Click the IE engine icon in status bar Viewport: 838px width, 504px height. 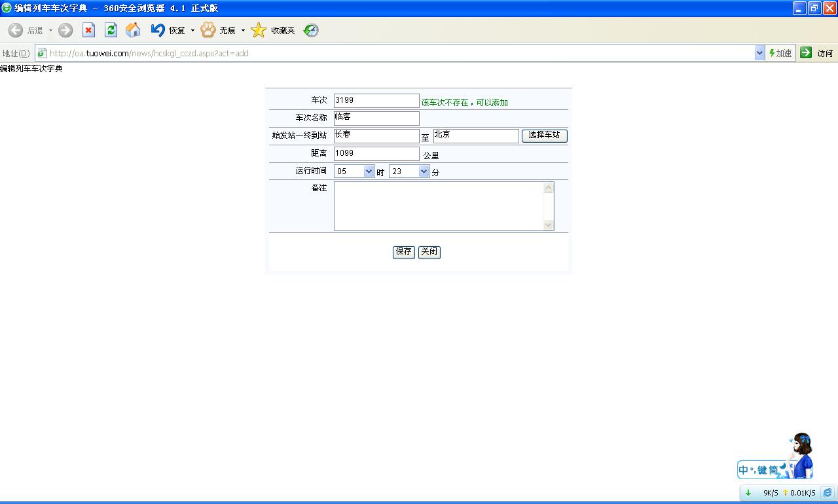828,493
